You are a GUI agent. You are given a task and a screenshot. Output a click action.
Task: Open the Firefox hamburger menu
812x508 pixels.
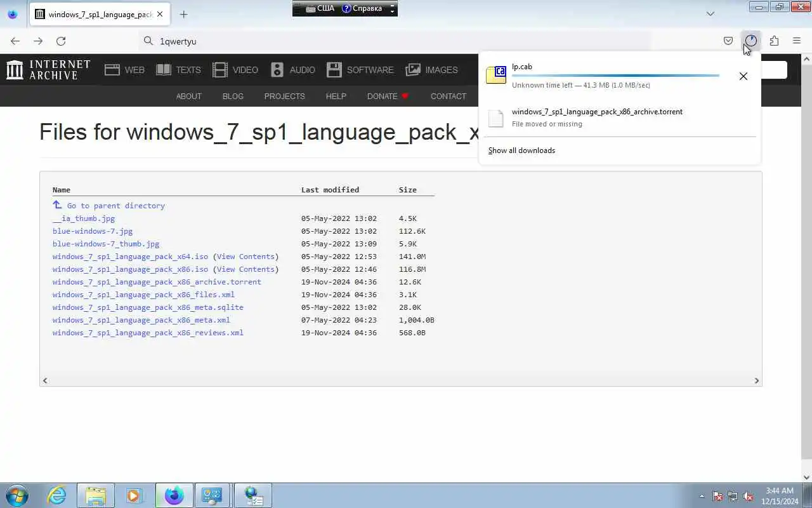coord(797,41)
